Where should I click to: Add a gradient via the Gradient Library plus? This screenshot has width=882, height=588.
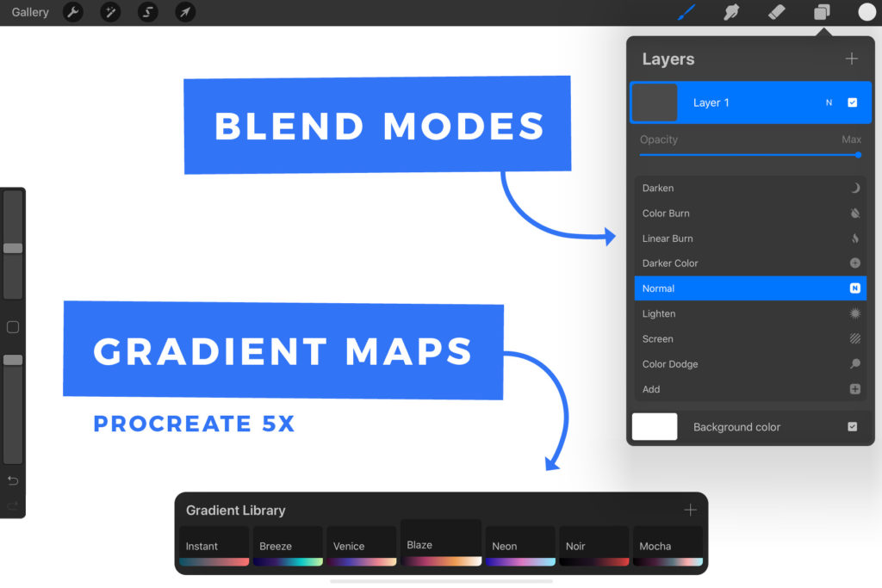[x=690, y=510]
